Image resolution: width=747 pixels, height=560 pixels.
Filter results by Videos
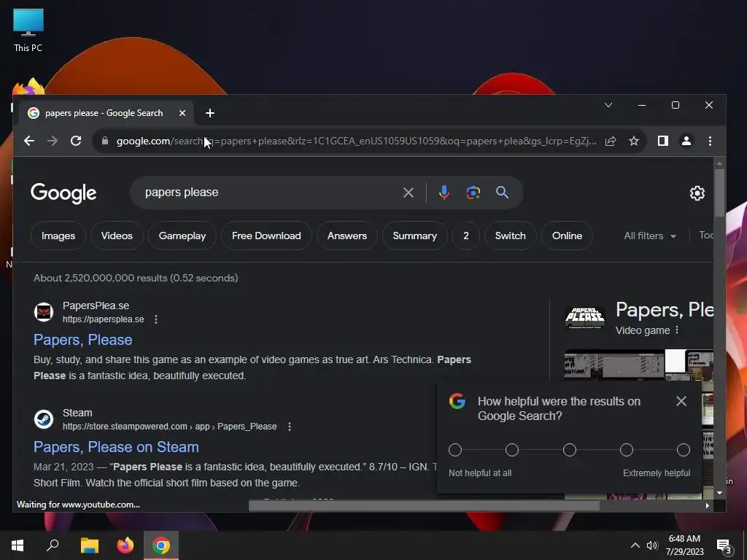[x=117, y=236]
